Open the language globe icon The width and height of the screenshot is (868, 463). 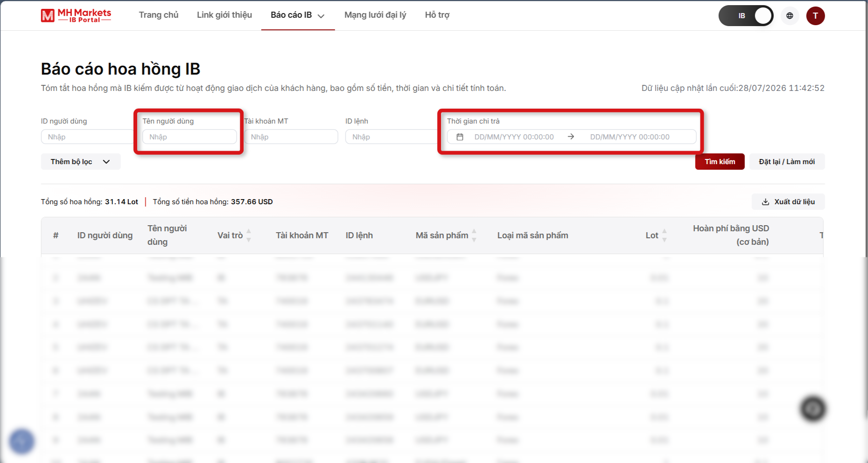click(x=790, y=16)
